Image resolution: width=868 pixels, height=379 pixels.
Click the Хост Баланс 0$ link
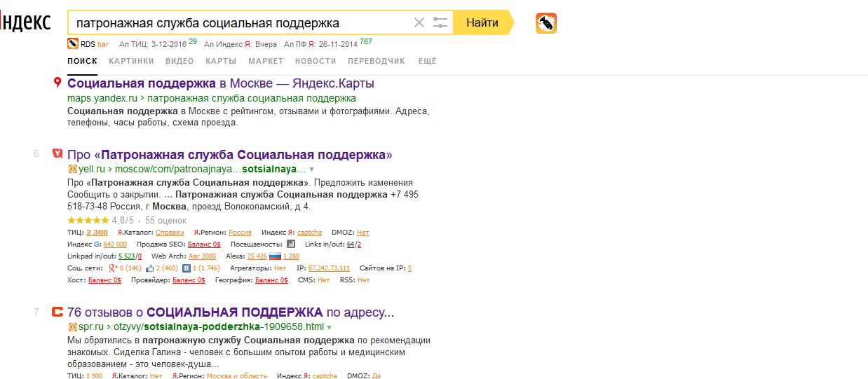104,280
